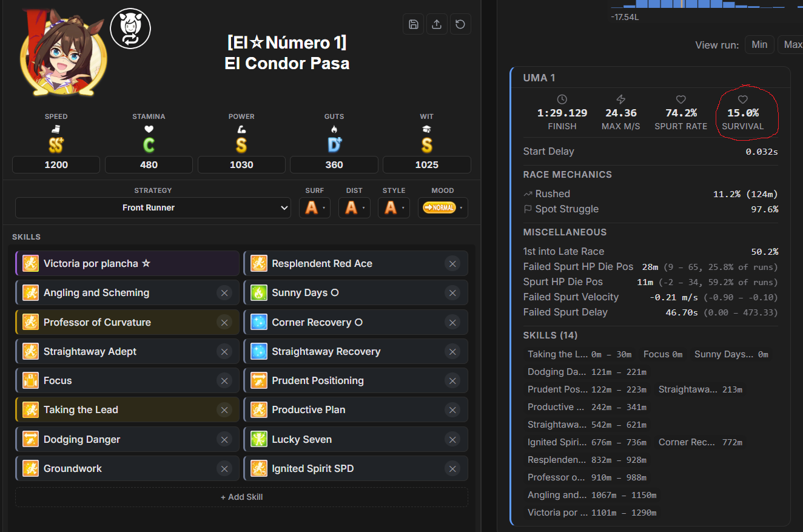Click the Prudent Positioning skill icon

point(259,380)
